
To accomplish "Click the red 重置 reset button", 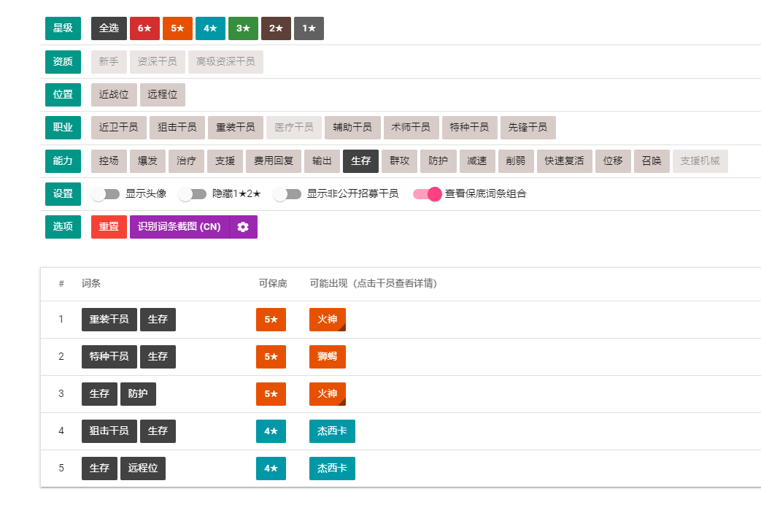I will (x=108, y=227).
